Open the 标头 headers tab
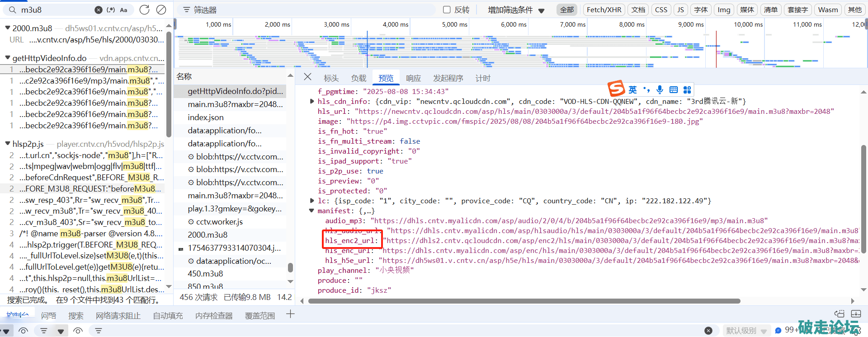 pyautogui.click(x=331, y=78)
